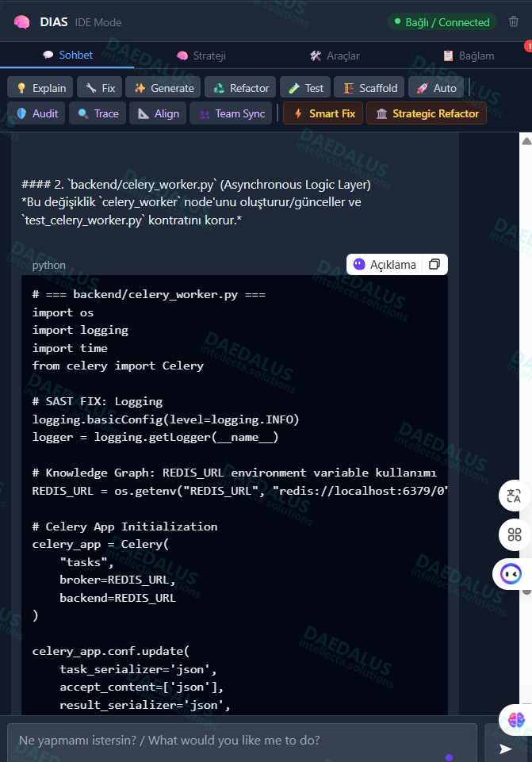The height and width of the screenshot is (762, 532).
Task: Trigger Smart Fix
Action: (323, 113)
